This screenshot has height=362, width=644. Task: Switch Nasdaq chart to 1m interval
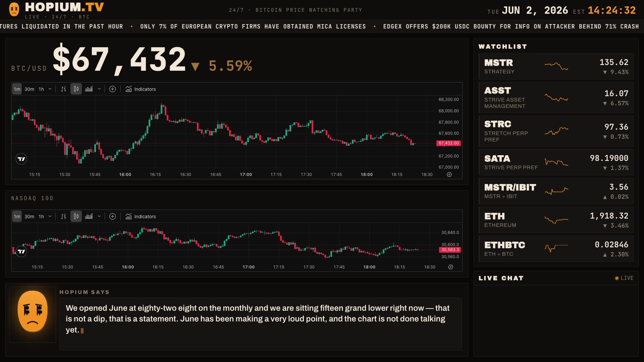point(17,217)
